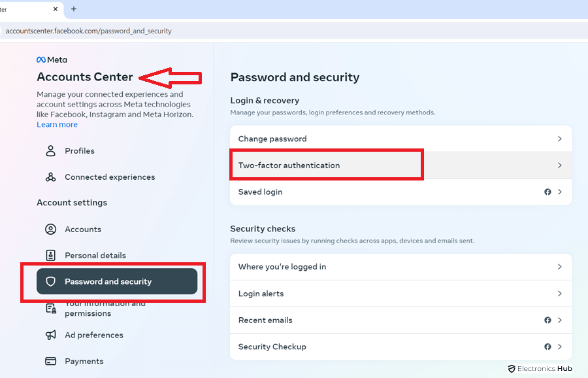This screenshot has height=378, width=588.
Task: Click the Password and security shield icon
Action: click(x=50, y=282)
